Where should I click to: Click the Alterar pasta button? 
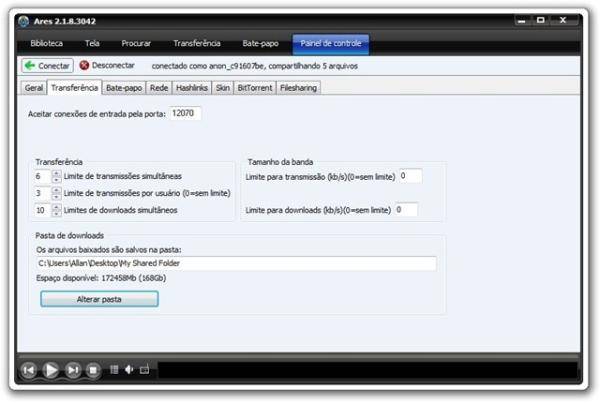click(99, 299)
